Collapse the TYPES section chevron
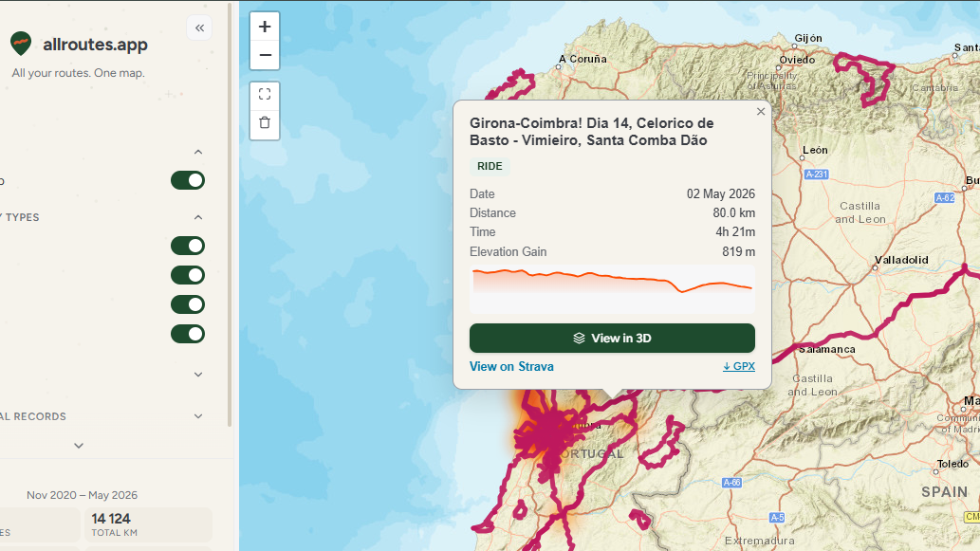 198,217
